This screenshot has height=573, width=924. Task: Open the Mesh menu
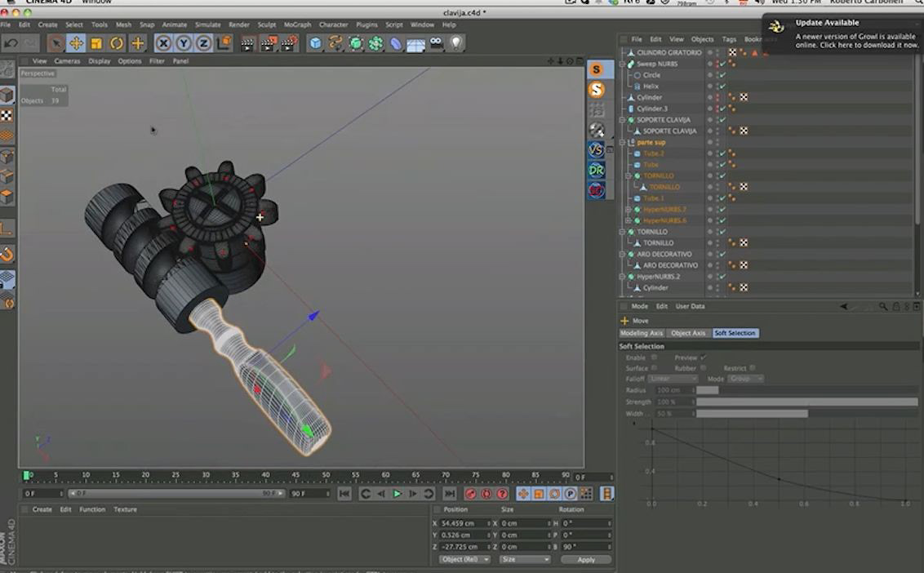click(x=124, y=24)
